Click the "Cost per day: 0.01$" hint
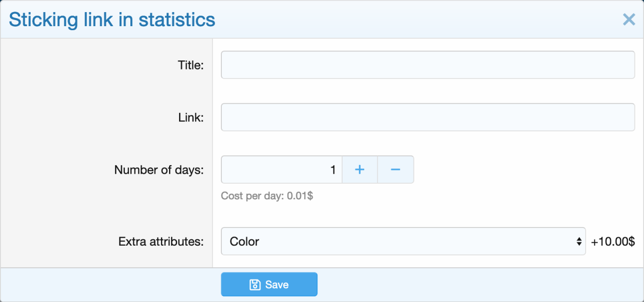This screenshot has width=644, height=302. [267, 196]
